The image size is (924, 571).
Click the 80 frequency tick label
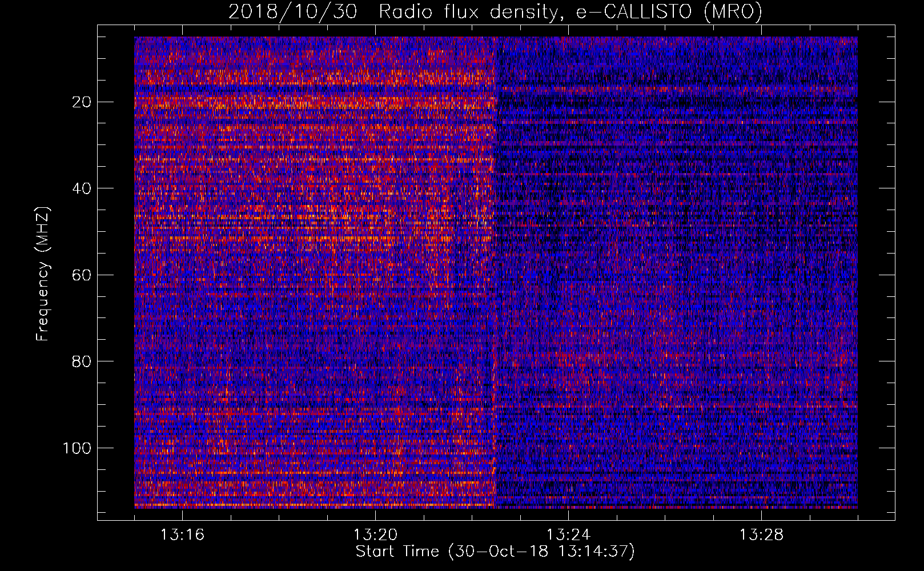click(82, 361)
